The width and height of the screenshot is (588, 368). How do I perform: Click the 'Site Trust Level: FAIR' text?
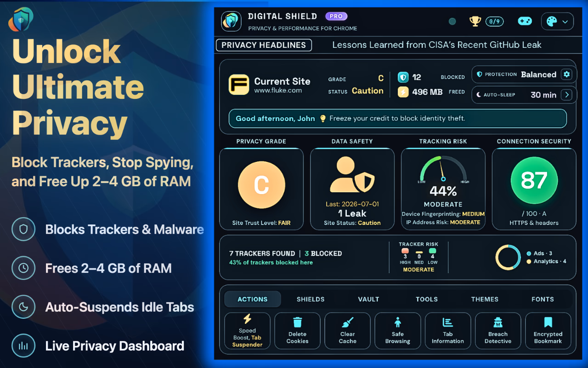261,223
